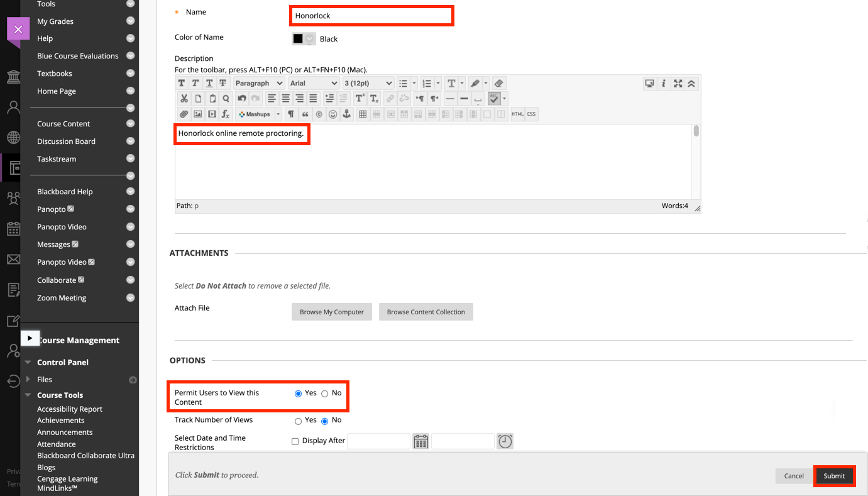Open Announcements under Course Tools
The image size is (868, 496).
click(x=65, y=433)
